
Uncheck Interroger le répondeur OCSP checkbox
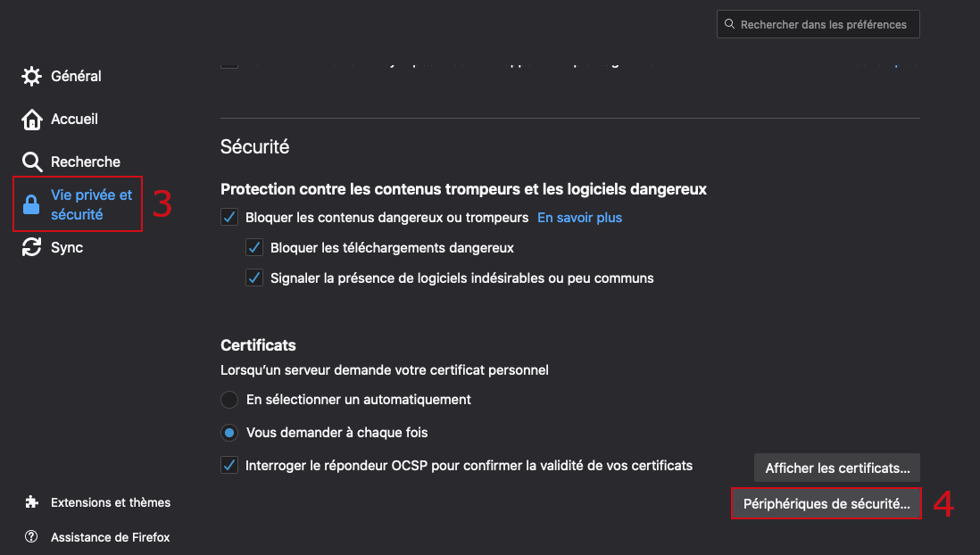pyautogui.click(x=229, y=466)
